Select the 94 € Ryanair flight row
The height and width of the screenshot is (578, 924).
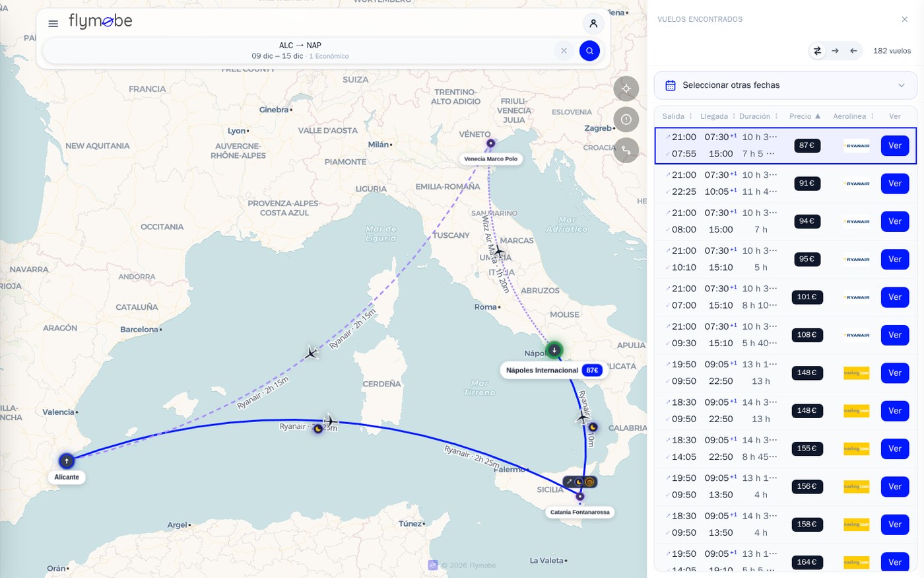click(x=785, y=221)
